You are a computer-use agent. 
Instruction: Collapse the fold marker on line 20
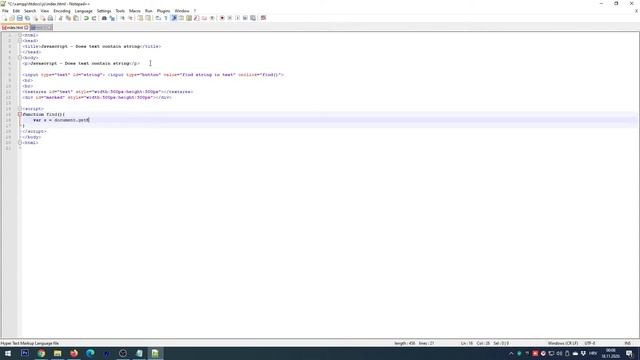coord(20,142)
